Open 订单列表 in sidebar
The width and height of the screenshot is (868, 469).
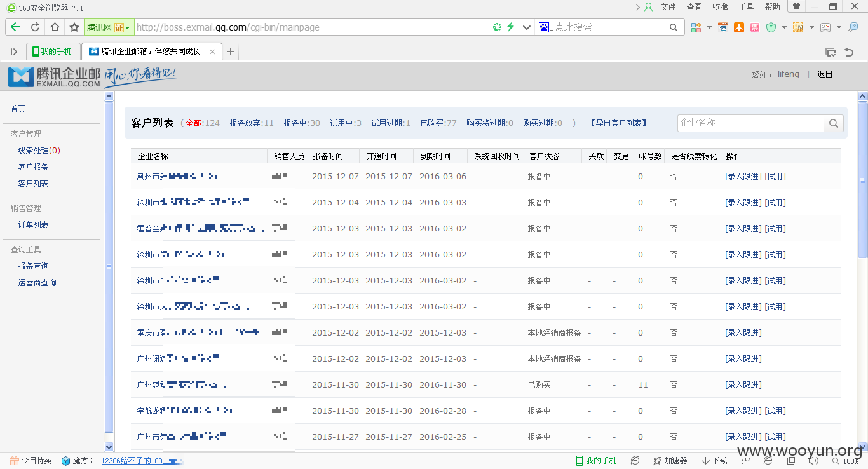34,225
